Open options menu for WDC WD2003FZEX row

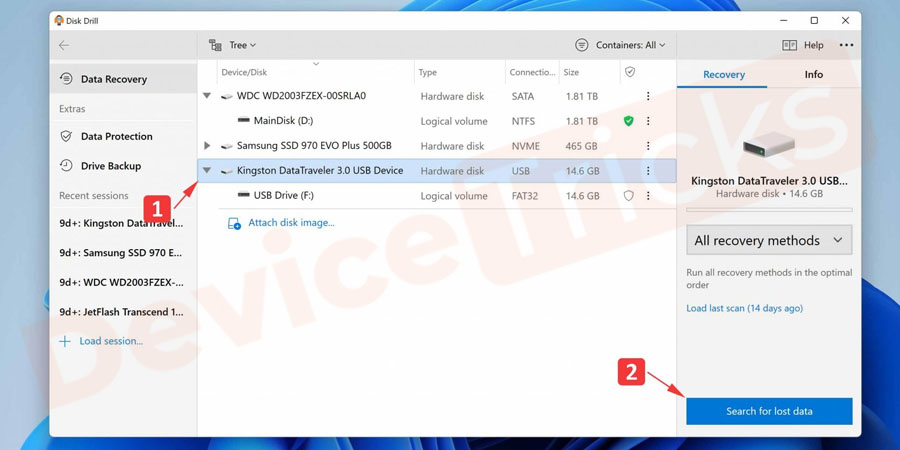648,96
